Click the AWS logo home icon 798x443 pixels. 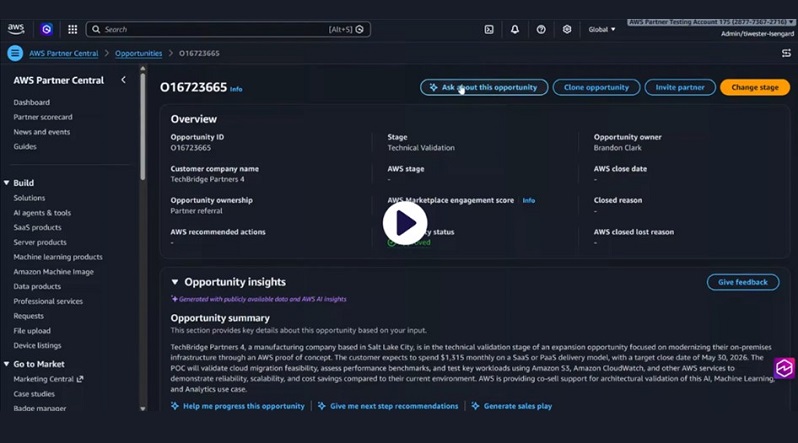pos(16,29)
